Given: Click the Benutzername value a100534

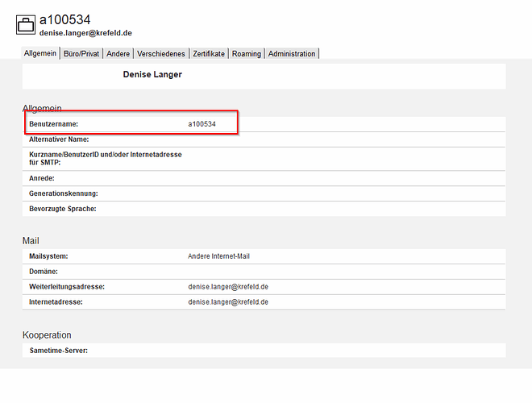Looking at the screenshot, I should [x=202, y=124].
